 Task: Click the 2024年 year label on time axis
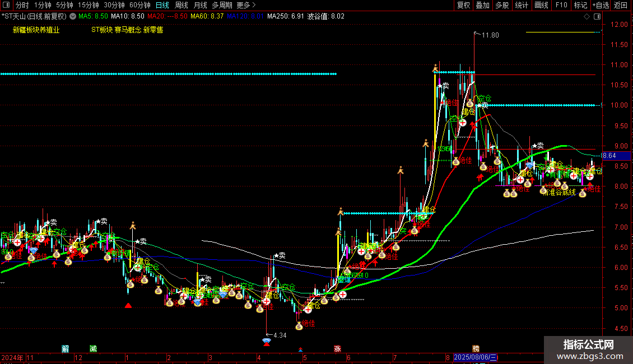coord(12,357)
